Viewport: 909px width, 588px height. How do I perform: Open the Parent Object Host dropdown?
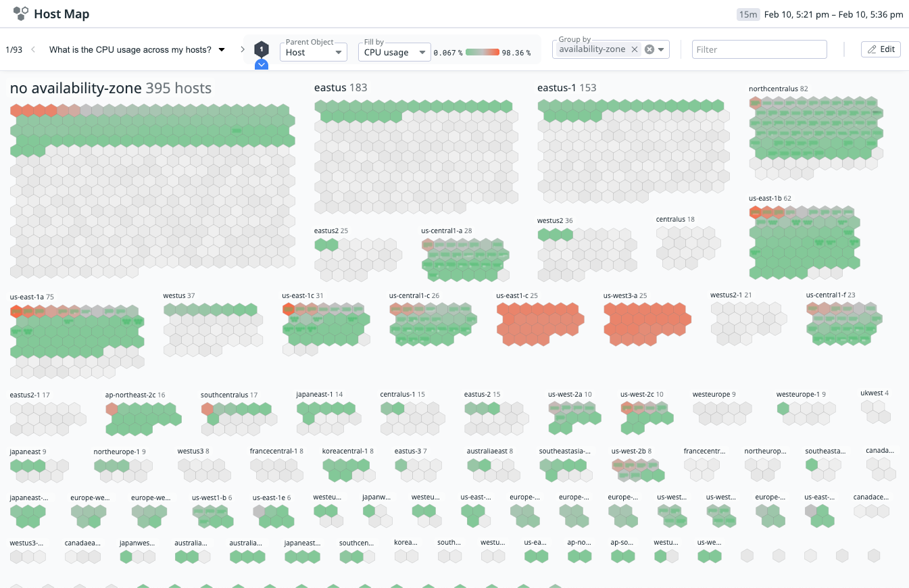(313, 52)
